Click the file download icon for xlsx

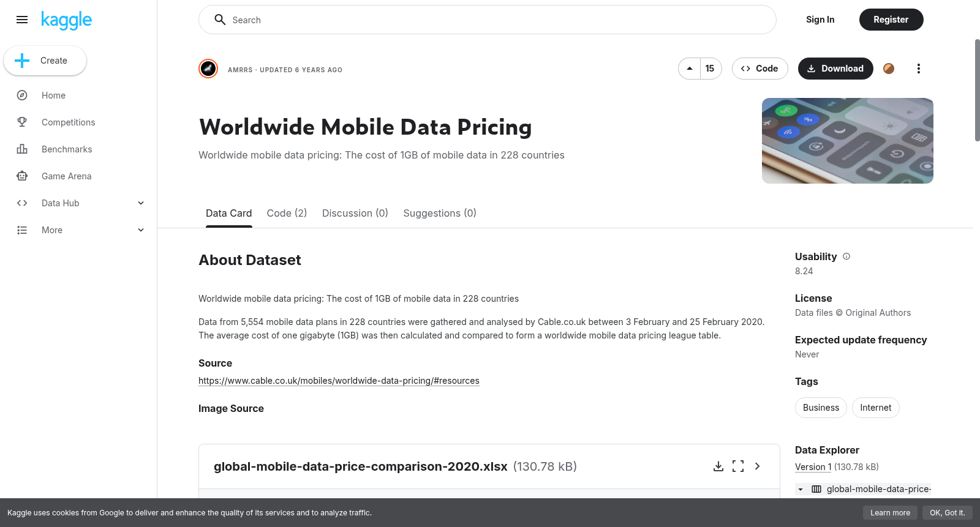pyautogui.click(x=718, y=466)
